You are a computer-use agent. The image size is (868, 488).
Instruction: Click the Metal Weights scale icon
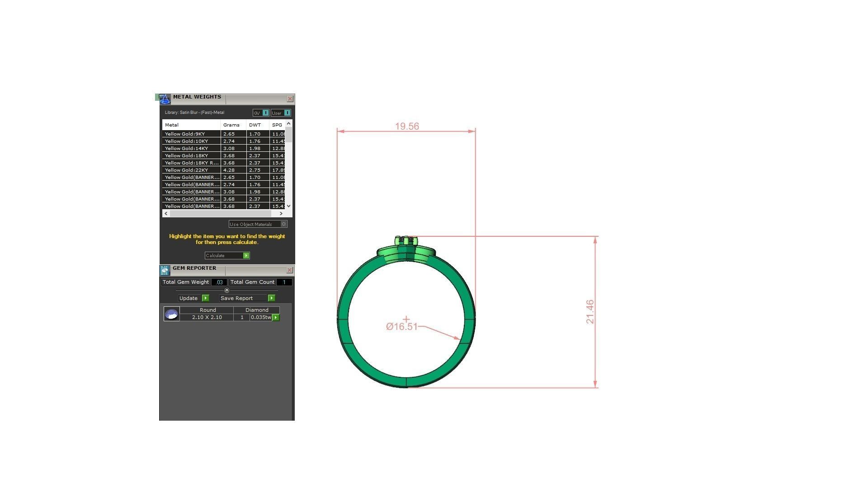[165, 99]
